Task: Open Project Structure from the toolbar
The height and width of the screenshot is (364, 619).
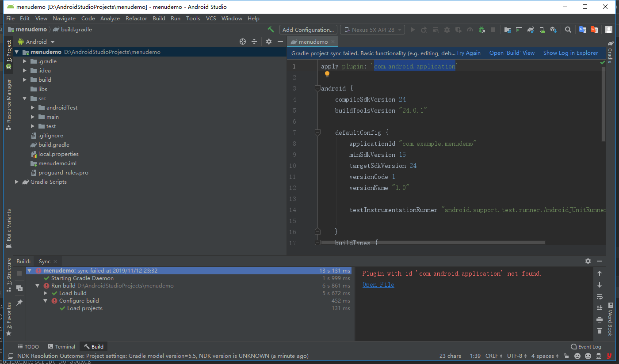Action: pyautogui.click(x=508, y=30)
